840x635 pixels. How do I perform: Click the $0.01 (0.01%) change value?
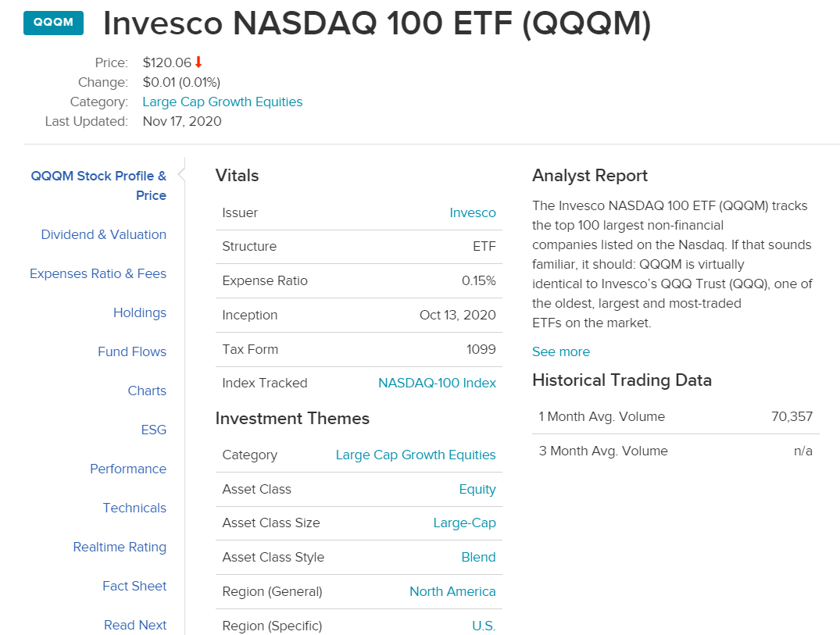(181, 83)
